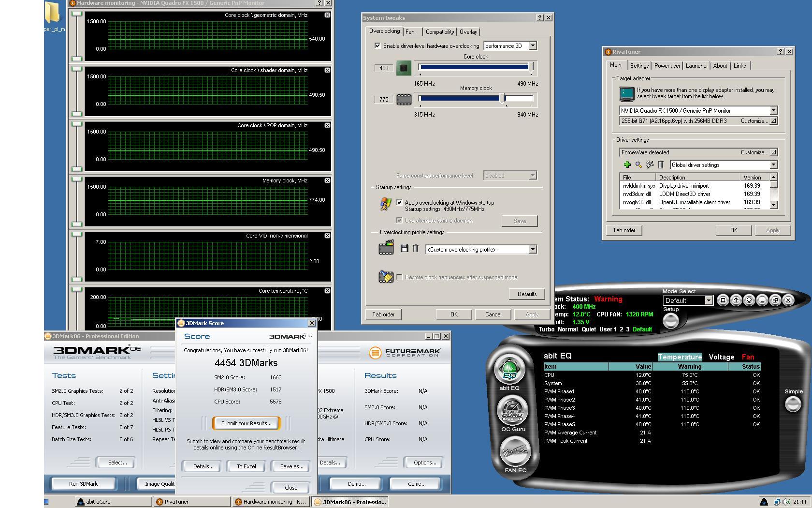This screenshot has width=812, height=508.
Task: Open the Power user tab in RivaTuner
Action: point(667,66)
